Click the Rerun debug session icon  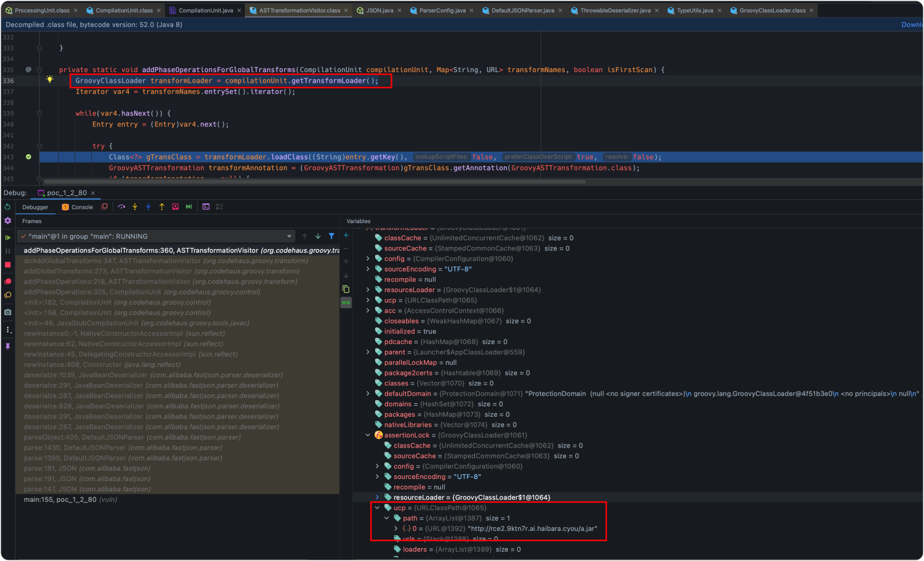7,207
